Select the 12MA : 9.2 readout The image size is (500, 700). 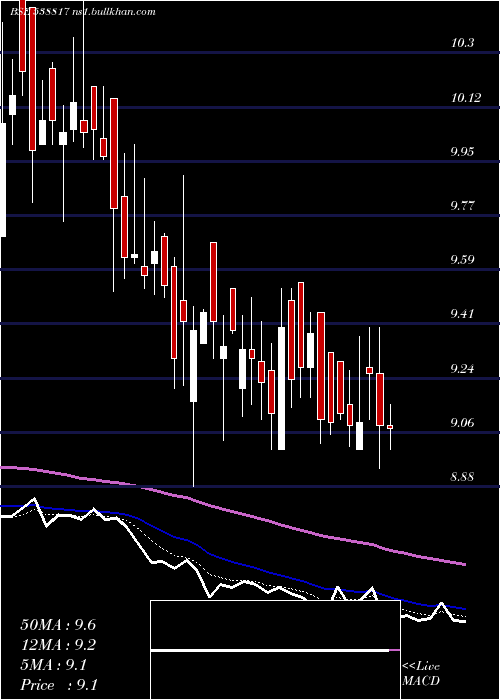[x=58, y=645]
